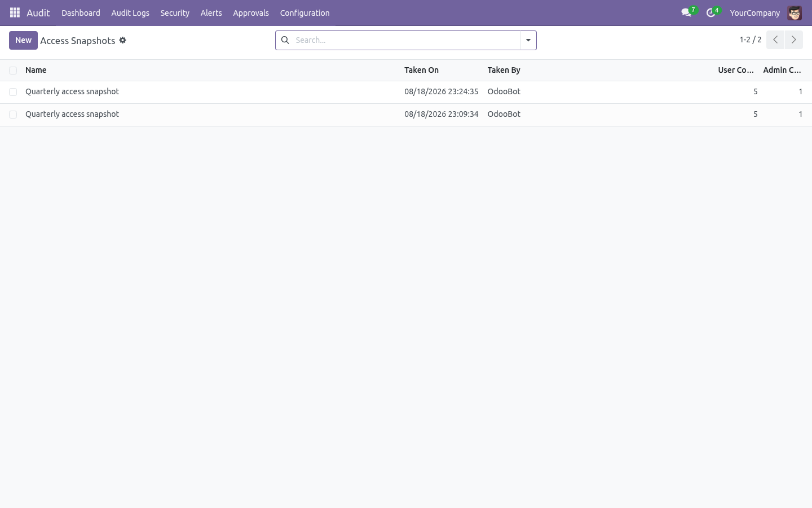Open the Audit Logs menu
Viewport: 812px width, 508px height.
point(130,12)
